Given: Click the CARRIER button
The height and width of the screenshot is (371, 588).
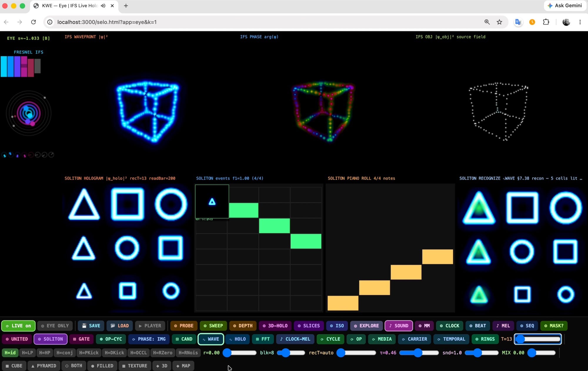Looking at the screenshot, I should 414,339.
